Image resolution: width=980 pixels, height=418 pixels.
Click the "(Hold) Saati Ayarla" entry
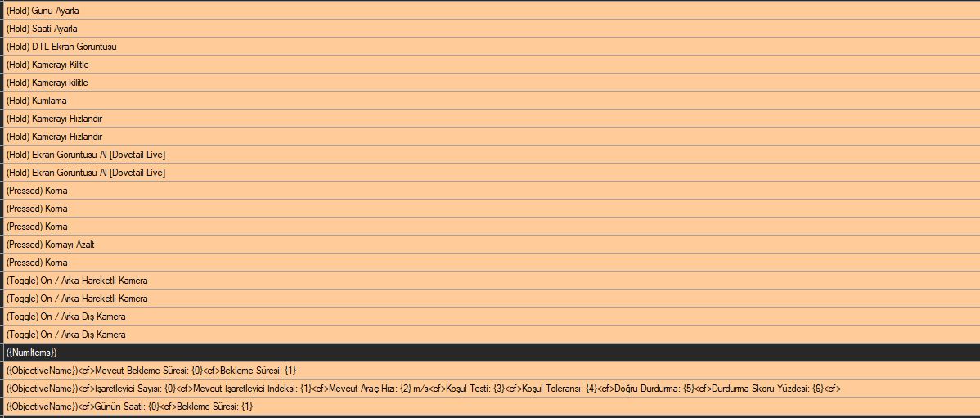pyautogui.click(x=42, y=29)
